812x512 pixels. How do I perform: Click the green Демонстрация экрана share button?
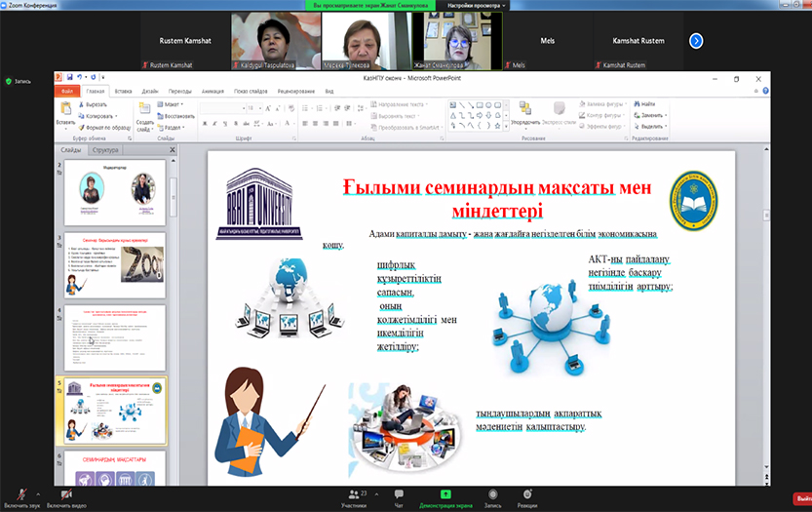pos(445,497)
